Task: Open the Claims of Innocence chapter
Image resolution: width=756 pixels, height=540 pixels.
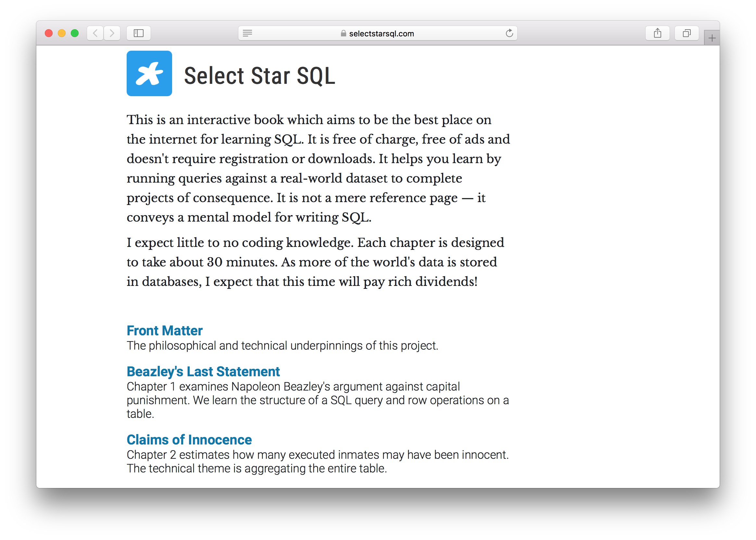Action: (x=189, y=440)
